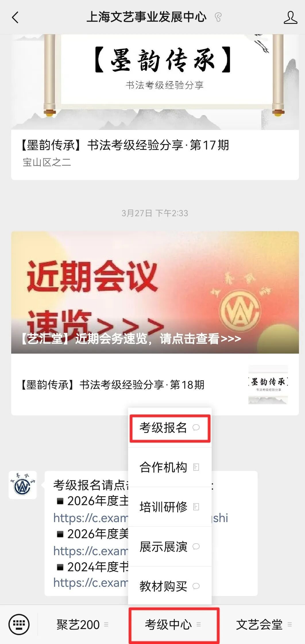Tap the 墨韵传承 thumbnail of 第18期
Viewport: 305px width, 644px height.
[x=268, y=385]
